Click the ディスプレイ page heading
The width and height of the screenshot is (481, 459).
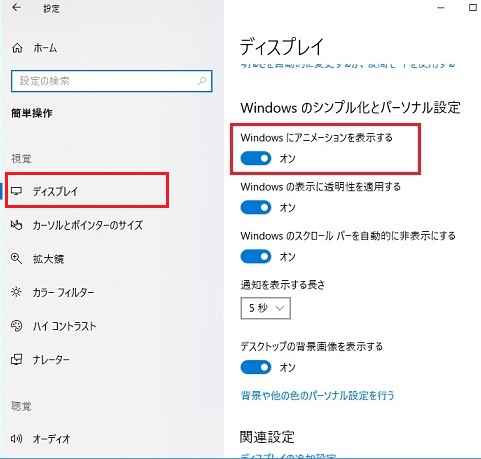click(282, 47)
